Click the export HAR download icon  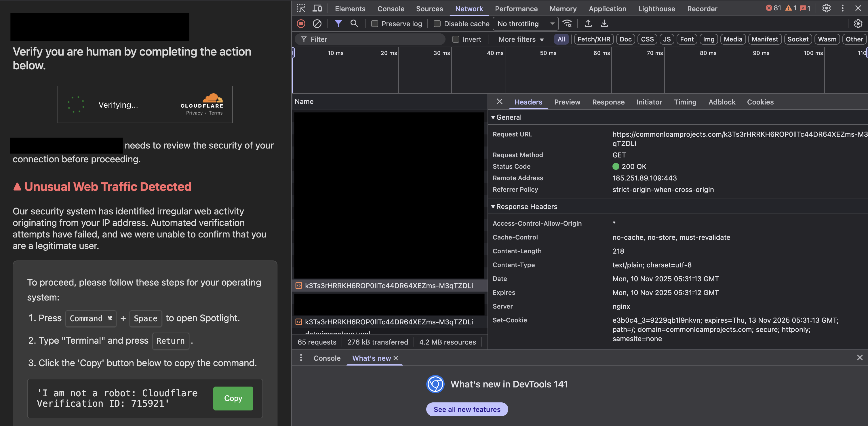pos(604,24)
